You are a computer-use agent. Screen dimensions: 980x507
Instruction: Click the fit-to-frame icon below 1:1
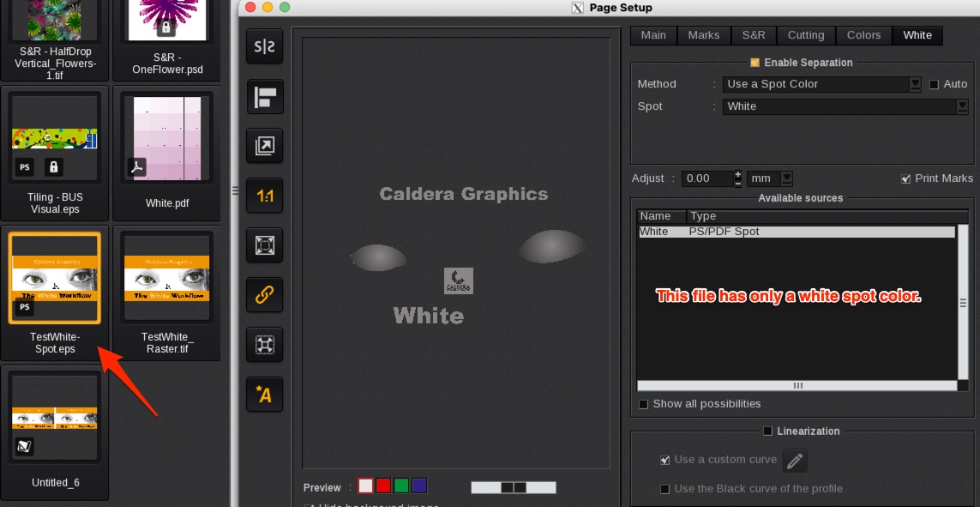265,246
